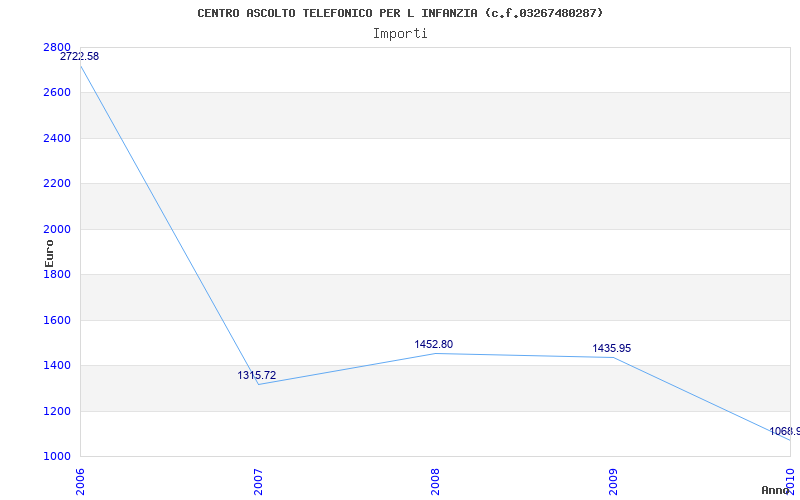Click the 1200 y-axis value
This screenshot has width=800, height=500.
pos(56,411)
